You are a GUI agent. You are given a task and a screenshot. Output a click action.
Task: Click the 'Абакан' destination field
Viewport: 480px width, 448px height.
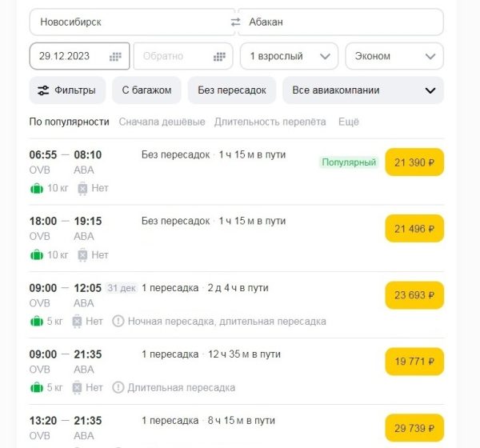coord(341,22)
